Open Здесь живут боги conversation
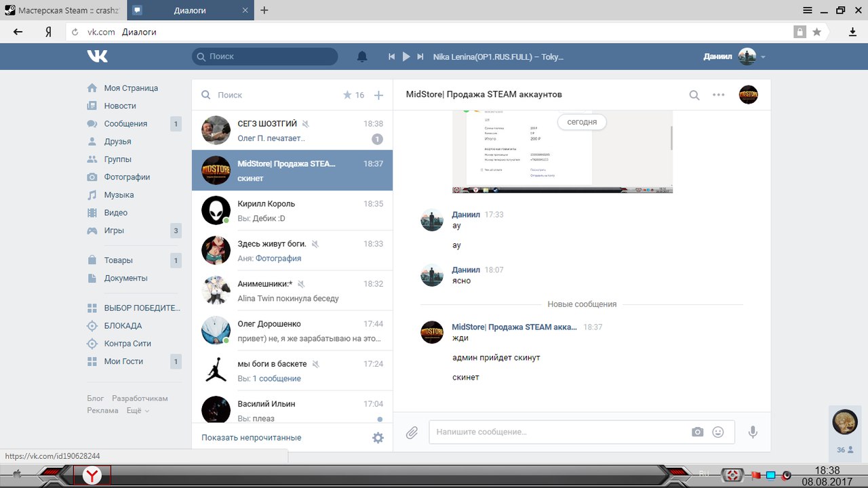The height and width of the screenshot is (488, 868). pyautogui.click(x=292, y=251)
